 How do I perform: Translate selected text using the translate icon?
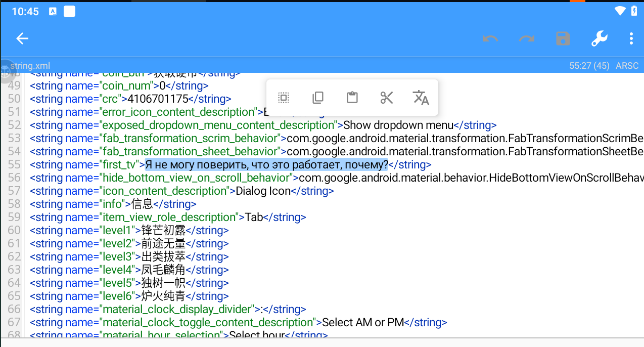421,98
